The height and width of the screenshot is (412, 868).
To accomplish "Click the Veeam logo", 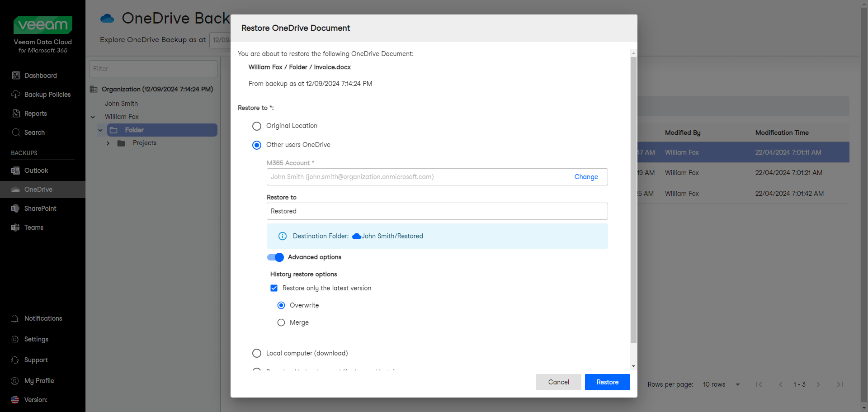I will [x=43, y=25].
